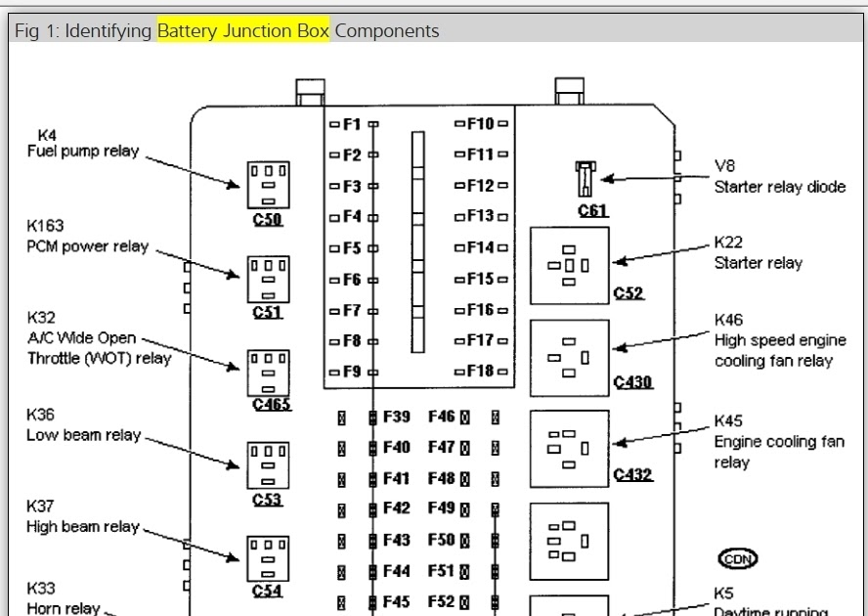Select the 'K4' label
This screenshot has height=616, width=868.
tap(47, 135)
